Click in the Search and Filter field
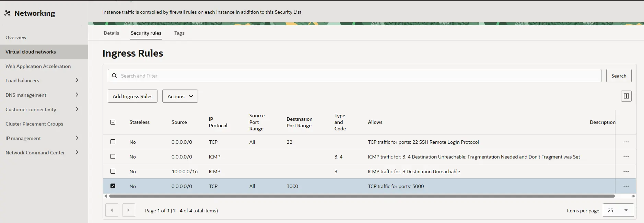 pos(357,76)
